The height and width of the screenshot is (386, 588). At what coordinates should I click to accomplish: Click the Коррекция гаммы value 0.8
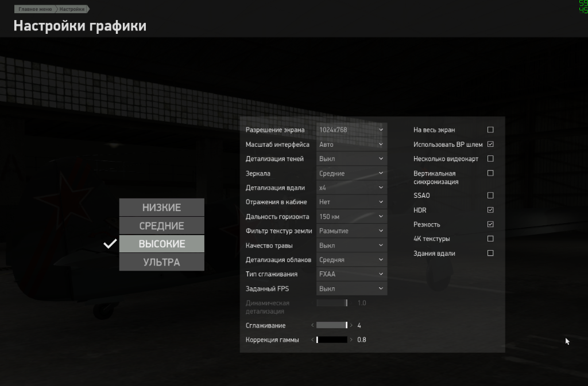362,340
